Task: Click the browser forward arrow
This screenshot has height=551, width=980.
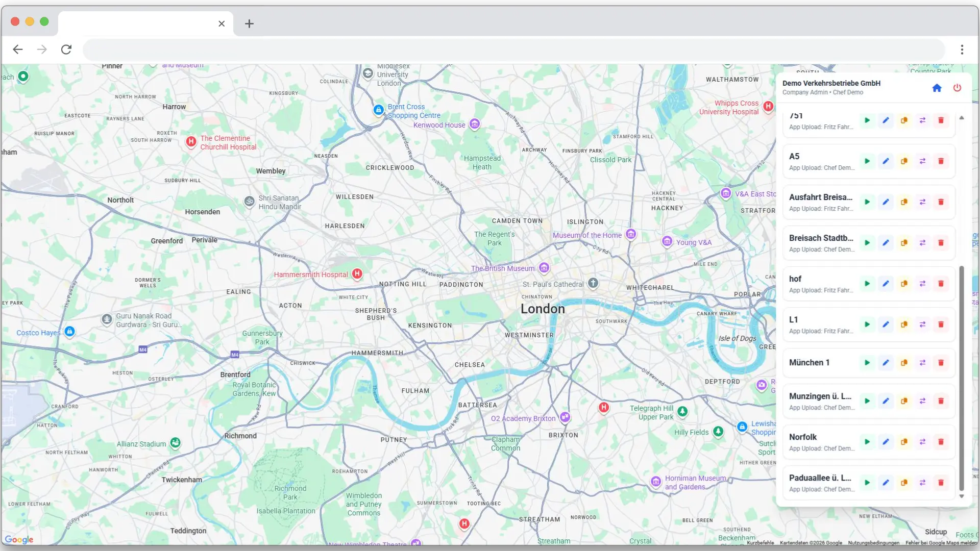Action: tap(42, 49)
